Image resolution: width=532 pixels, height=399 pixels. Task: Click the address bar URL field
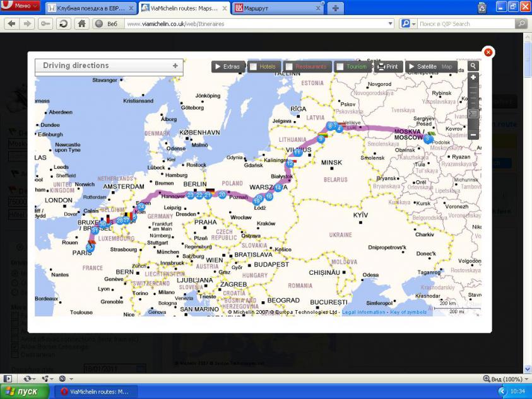256,24
